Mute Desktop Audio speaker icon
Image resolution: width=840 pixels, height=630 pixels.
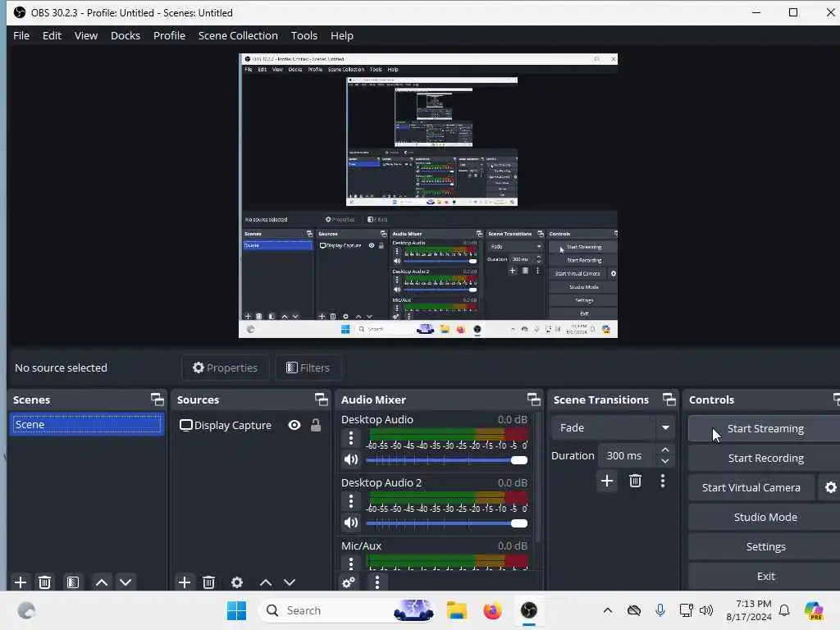point(351,459)
